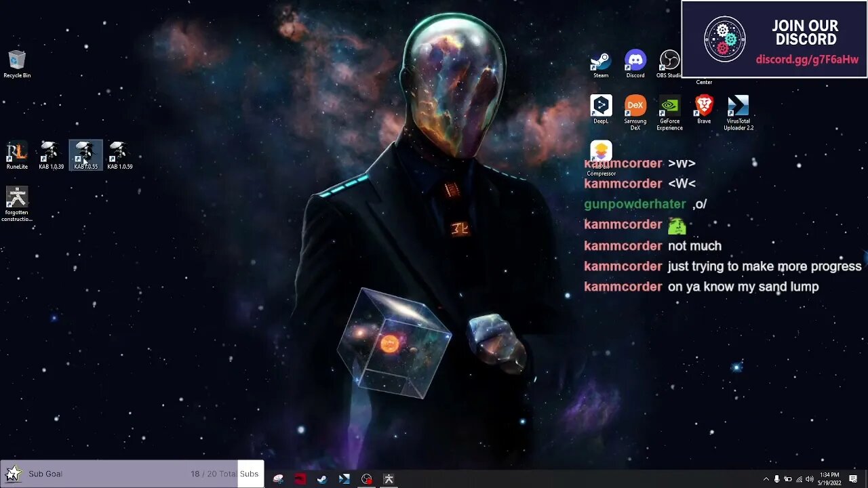Open the volume speaker tray icon
The width and height of the screenshot is (868, 488).
[810, 479]
